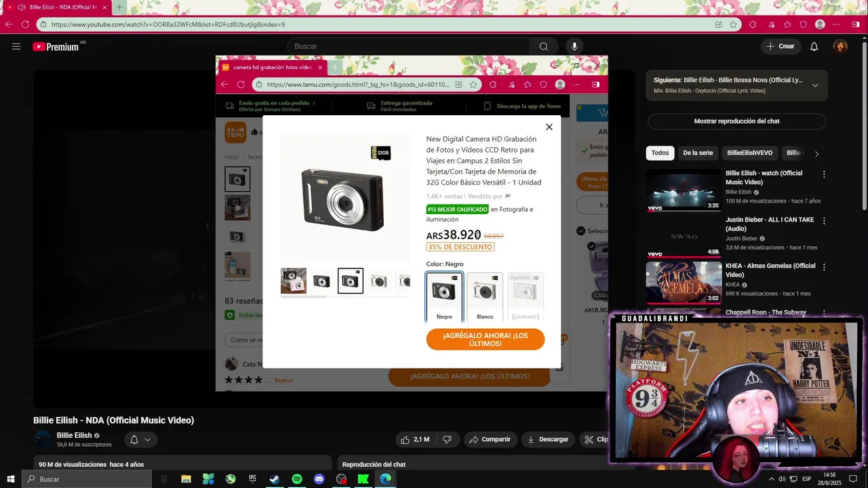This screenshot has height=488, width=868.
Task: Expand the up-next playlist chevron
Action: pyautogui.click(x=815, y=85)
